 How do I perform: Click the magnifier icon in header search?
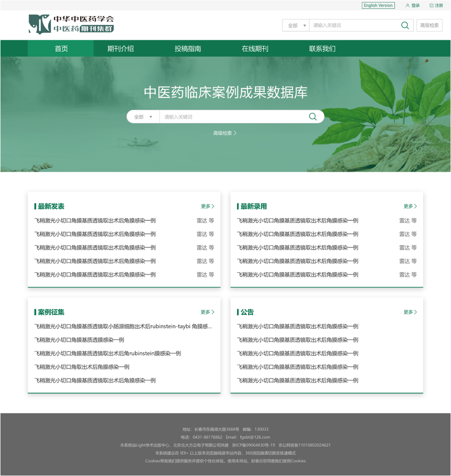coord(405,25)
